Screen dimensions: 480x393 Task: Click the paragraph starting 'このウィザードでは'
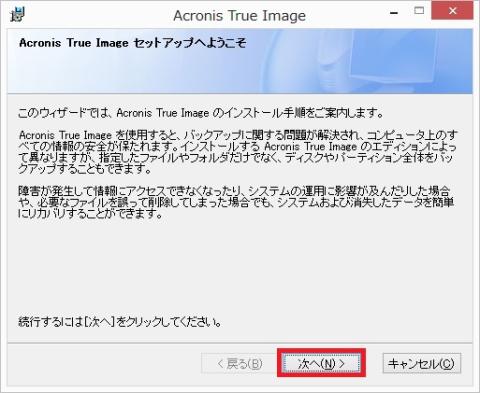tap(201, 113)
